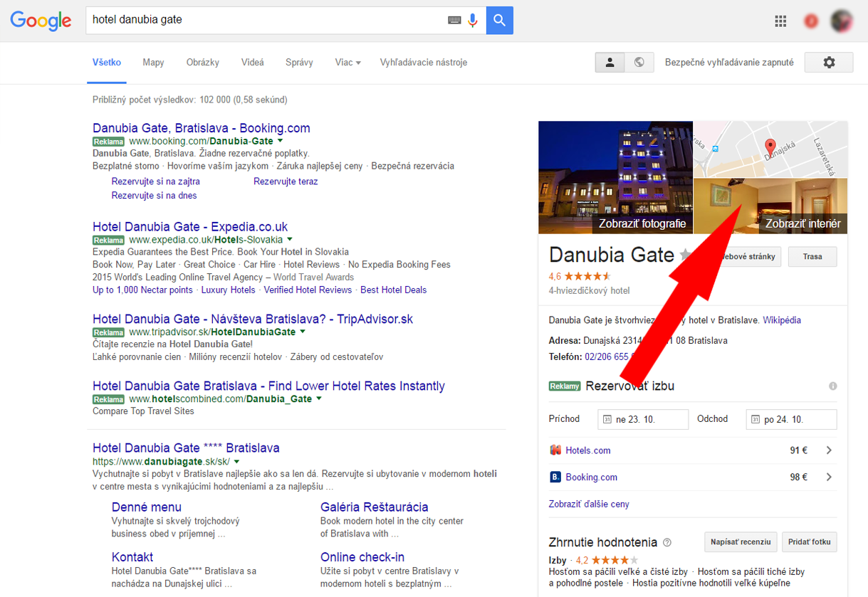The width and height of the screenshot is (868, 597).
Task: Open the red notifications icon
Action: pos(810,21)
